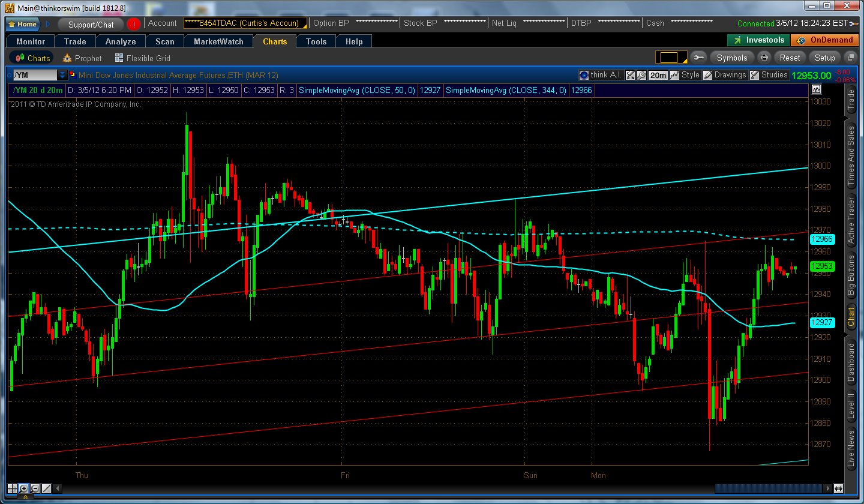The height and width of the screenshot is (504, 864).
Task: Click the SimpleMovingAvg (CLOSE, 344, 0) label
Action: pos(506,90)
